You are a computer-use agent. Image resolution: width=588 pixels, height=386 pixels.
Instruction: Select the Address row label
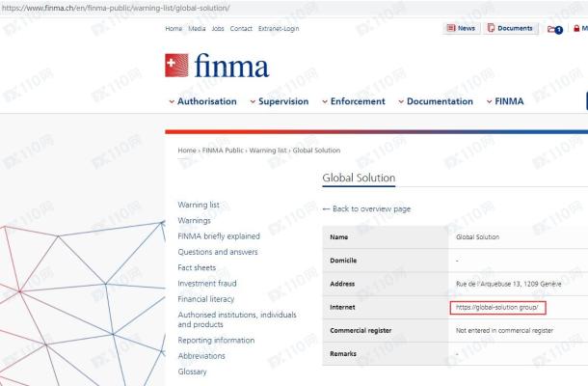click(342, 284)
